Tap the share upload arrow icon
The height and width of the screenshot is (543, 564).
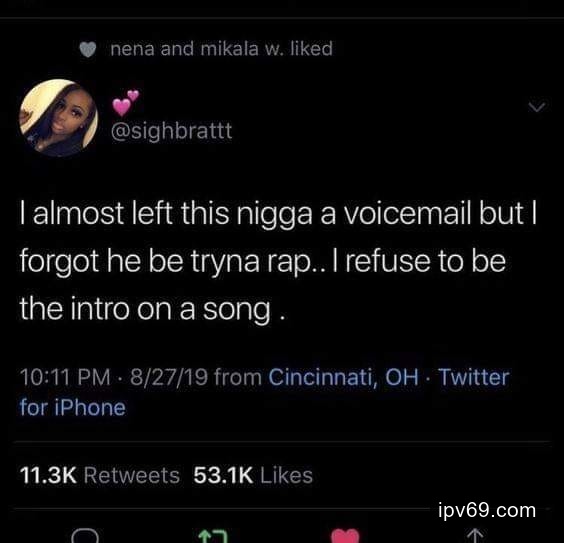pyautogui.click(x=476, y=536)
